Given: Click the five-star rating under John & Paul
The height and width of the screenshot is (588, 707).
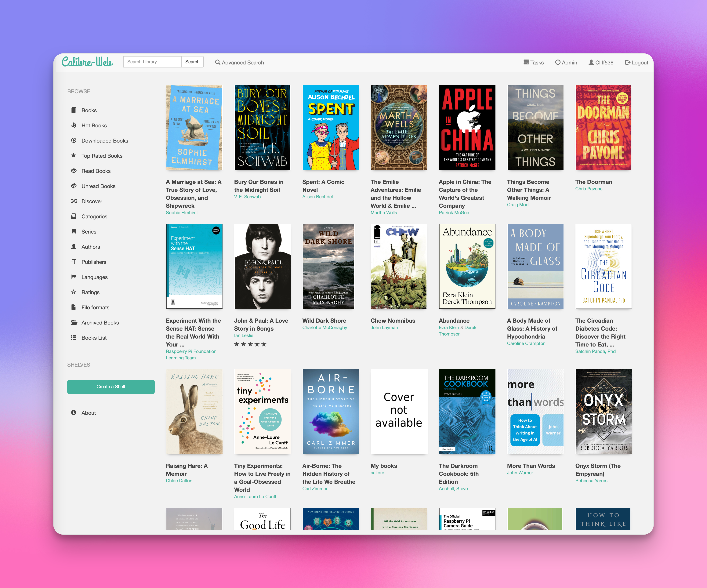Looking at the screenshot, I should pos(250,344).
